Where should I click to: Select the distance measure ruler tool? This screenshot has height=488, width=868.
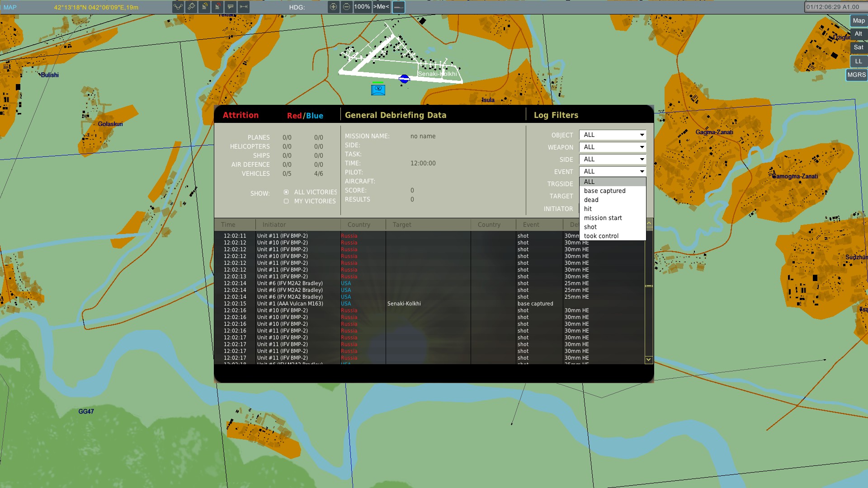244,7
